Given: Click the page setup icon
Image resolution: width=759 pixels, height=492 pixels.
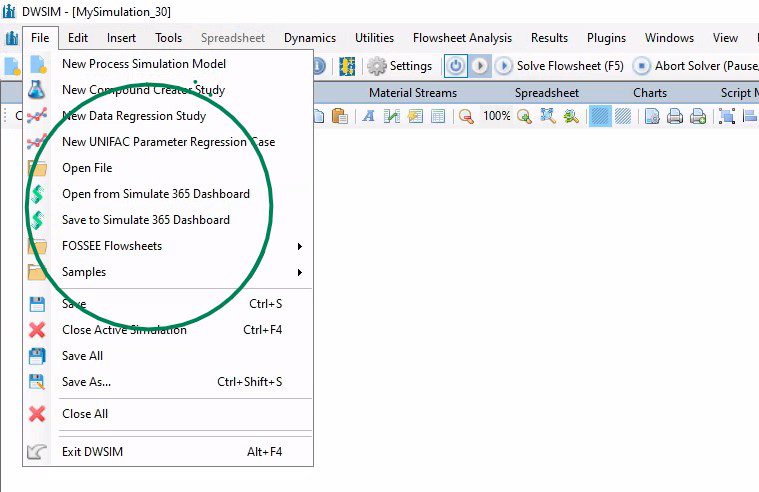Looking at the screenshot, I should (x=652, y=116).
